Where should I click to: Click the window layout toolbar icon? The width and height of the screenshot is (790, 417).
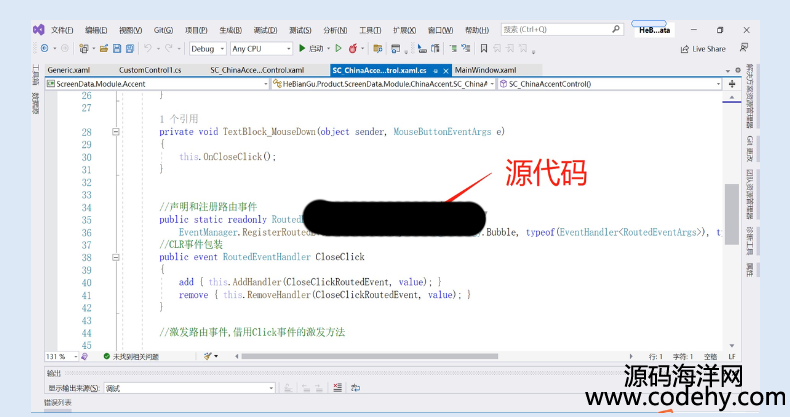coord(396,48)
